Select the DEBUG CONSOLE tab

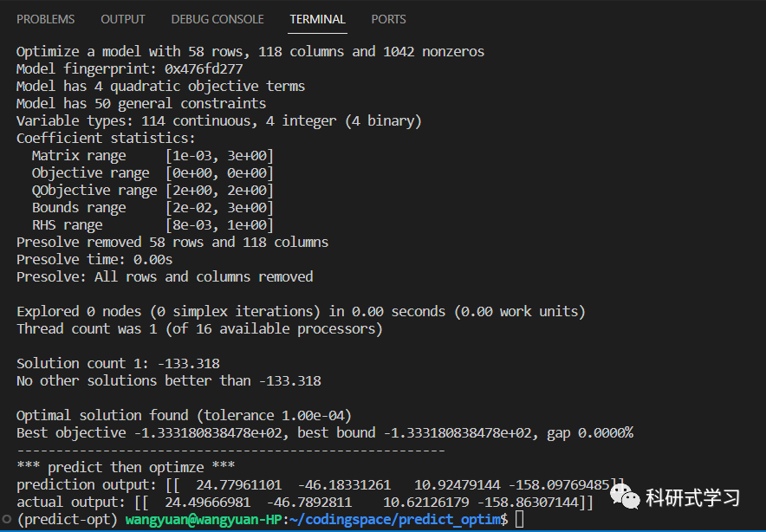[217, 19]
